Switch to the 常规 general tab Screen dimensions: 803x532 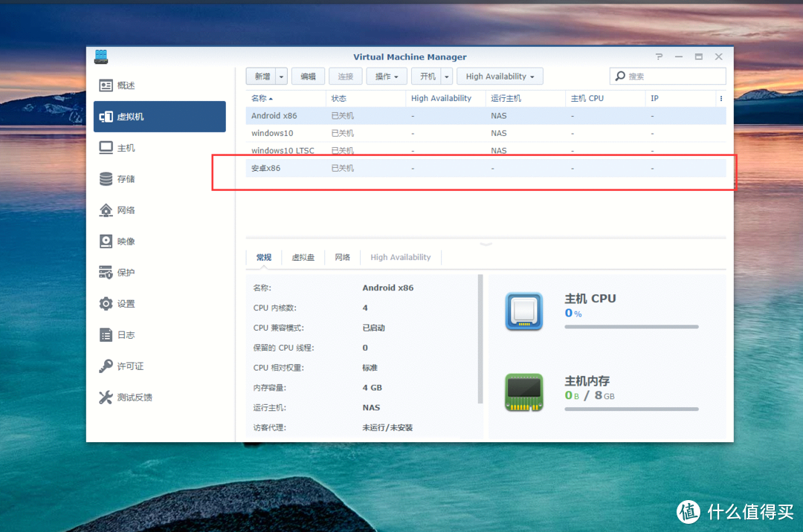pos(264,257)
